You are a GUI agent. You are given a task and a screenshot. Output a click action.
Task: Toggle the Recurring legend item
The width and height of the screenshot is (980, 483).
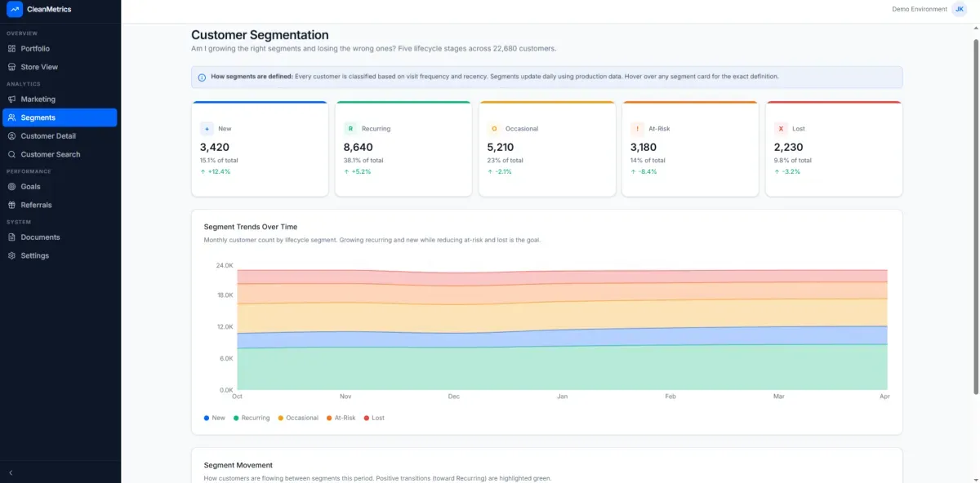(x=252, y=418)
